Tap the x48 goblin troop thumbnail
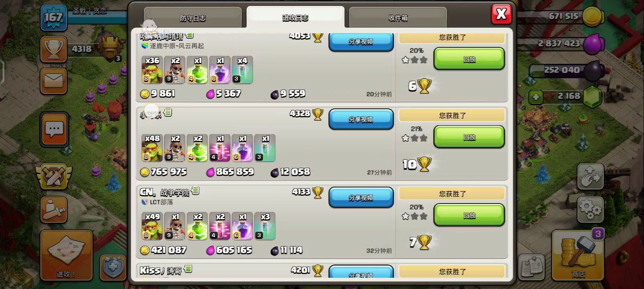 pyautogui.click(x=152, y=148)
